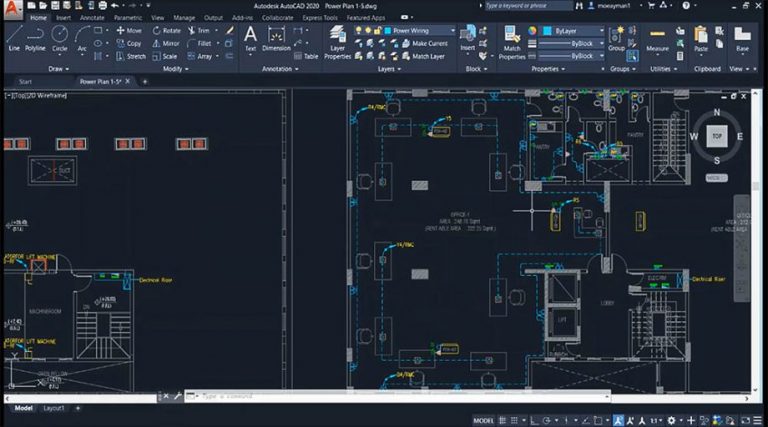Expand the Utilities panel
Screen dimensions: 768x427
[664, 69]
